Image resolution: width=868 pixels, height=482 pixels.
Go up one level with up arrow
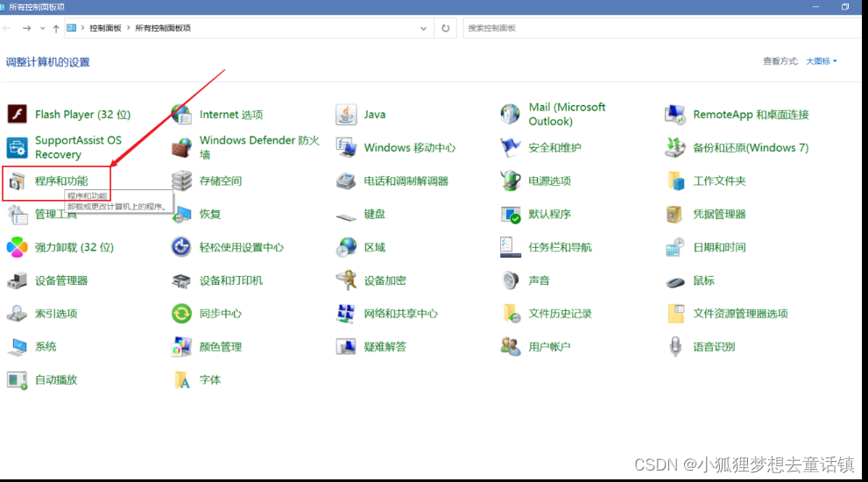(56, 28)
